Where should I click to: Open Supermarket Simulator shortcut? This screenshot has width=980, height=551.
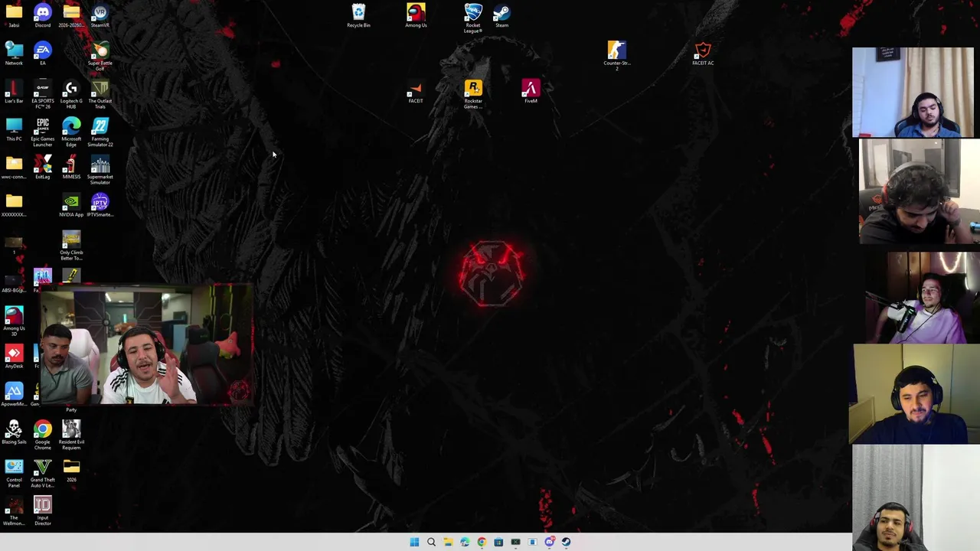[x=100, y=170]
